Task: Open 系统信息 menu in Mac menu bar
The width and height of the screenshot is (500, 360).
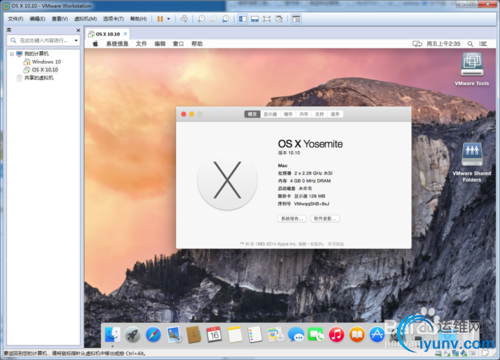Action: click(x=117, y=44)
